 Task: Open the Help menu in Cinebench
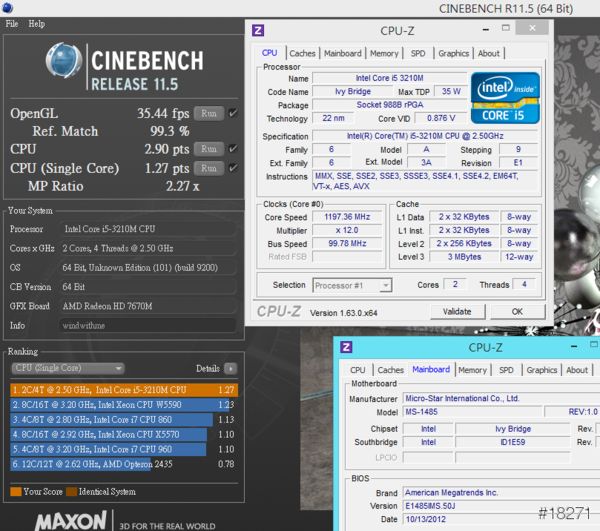[x=37, y=23]
